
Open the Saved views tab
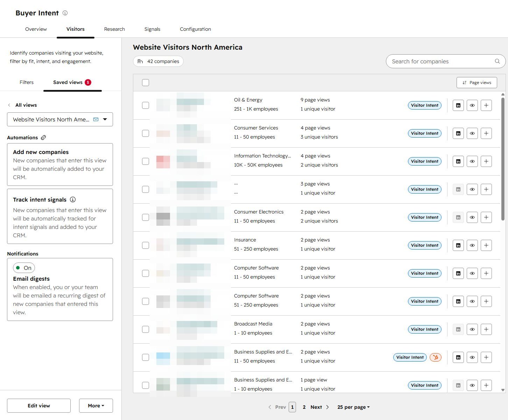coord(72,82)
